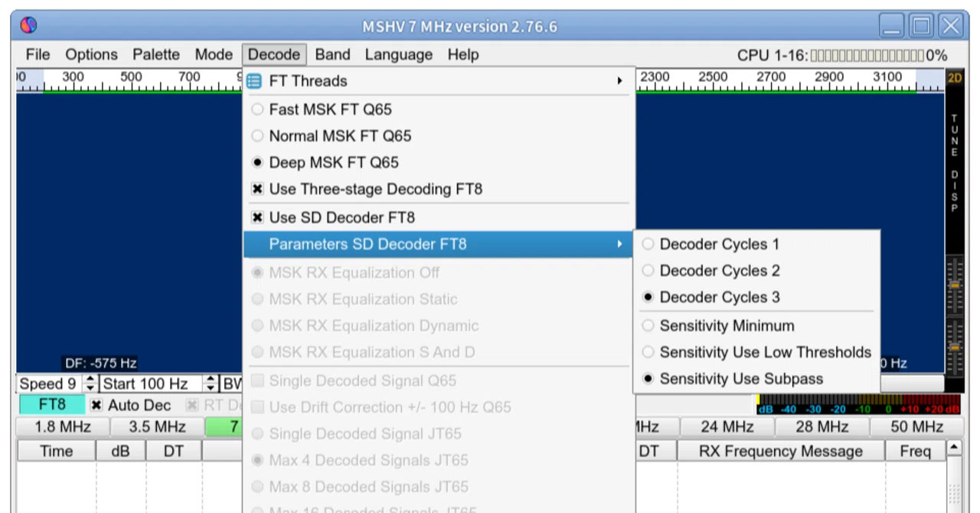The width and height of the screenshot is (980, 513).
Task: Click the 2D display mode button
Action: coord(955,79)
